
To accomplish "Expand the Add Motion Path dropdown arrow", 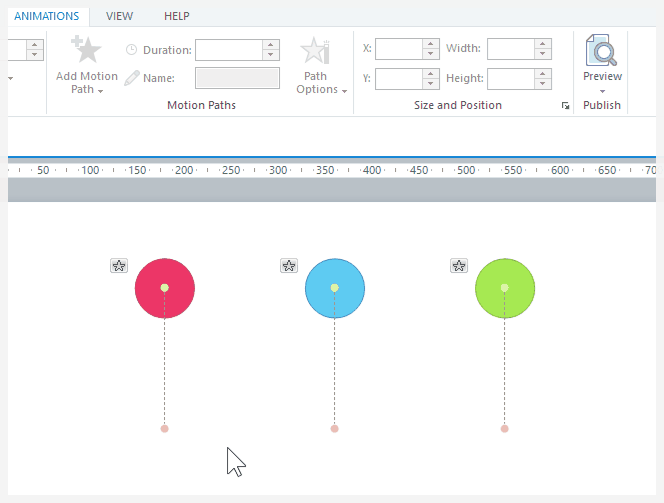I will [100, 91].
